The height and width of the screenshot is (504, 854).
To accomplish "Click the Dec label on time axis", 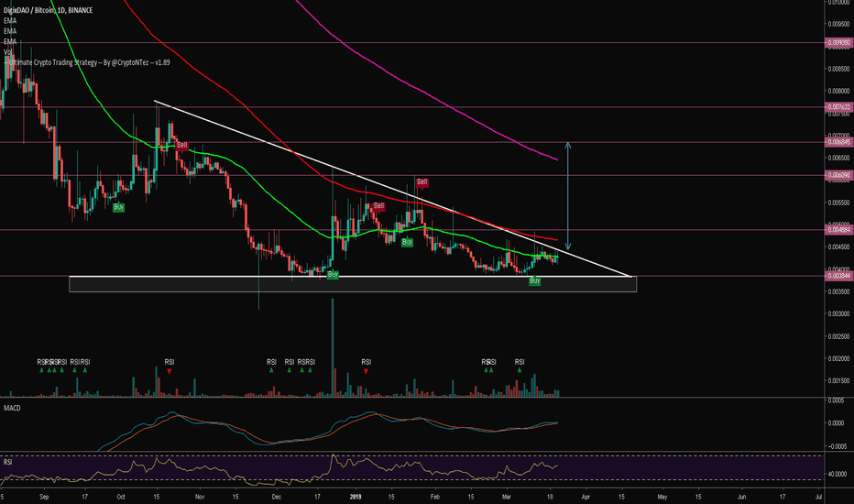I will [x=276, y=497].
